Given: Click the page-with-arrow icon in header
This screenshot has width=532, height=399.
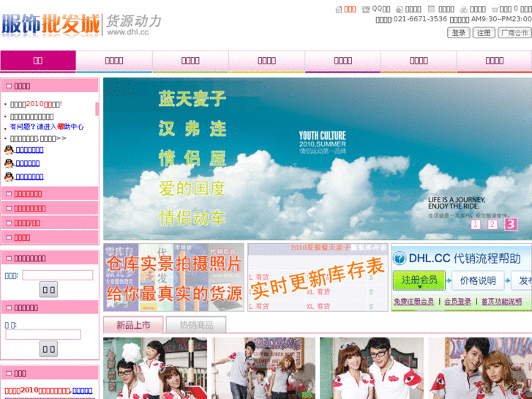Looking at the screenshot, I should [400, 10].
